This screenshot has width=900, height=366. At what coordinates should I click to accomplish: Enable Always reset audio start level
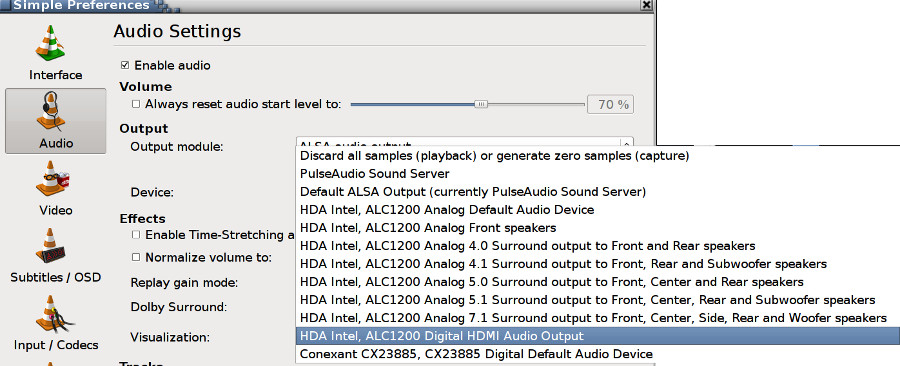click(x=136, y=104)
